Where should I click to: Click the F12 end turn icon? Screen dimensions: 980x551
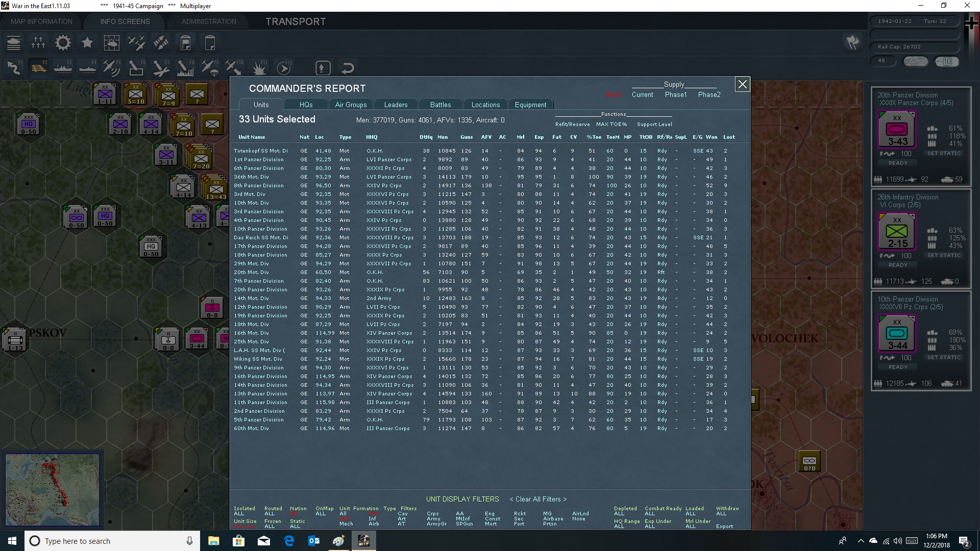[x=283, y=67]
